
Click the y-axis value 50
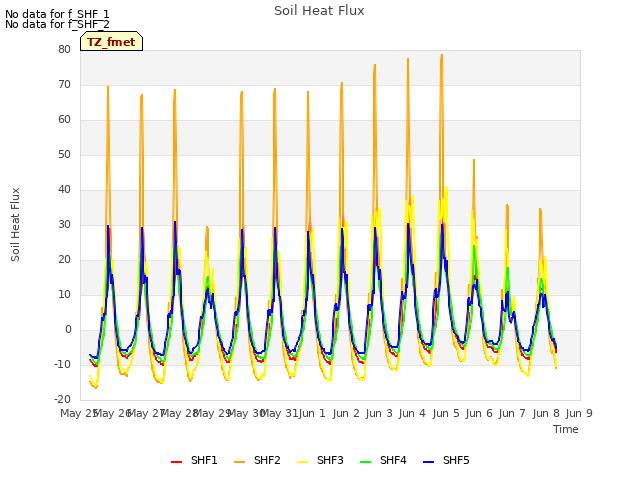64,155
